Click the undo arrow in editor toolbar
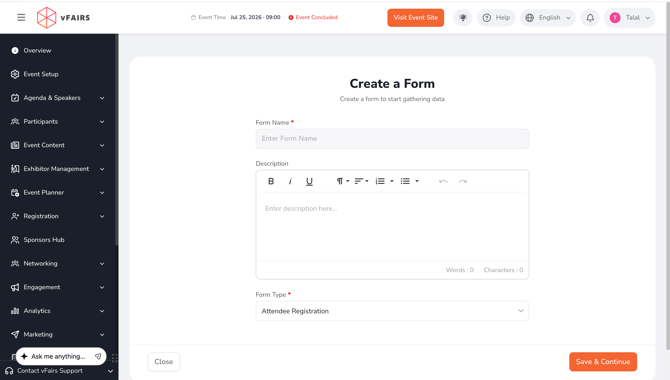This screenshot has width=670, height=380. 443,181
